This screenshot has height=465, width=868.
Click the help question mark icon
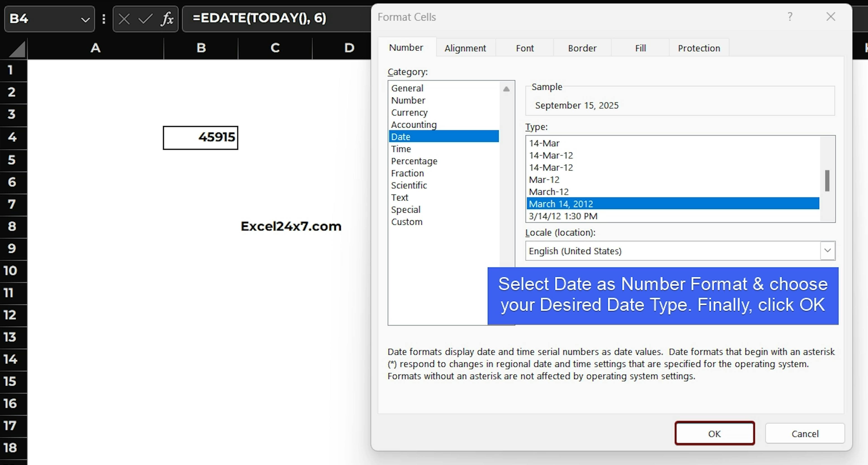pyautogui.click(x=790, y=17)
